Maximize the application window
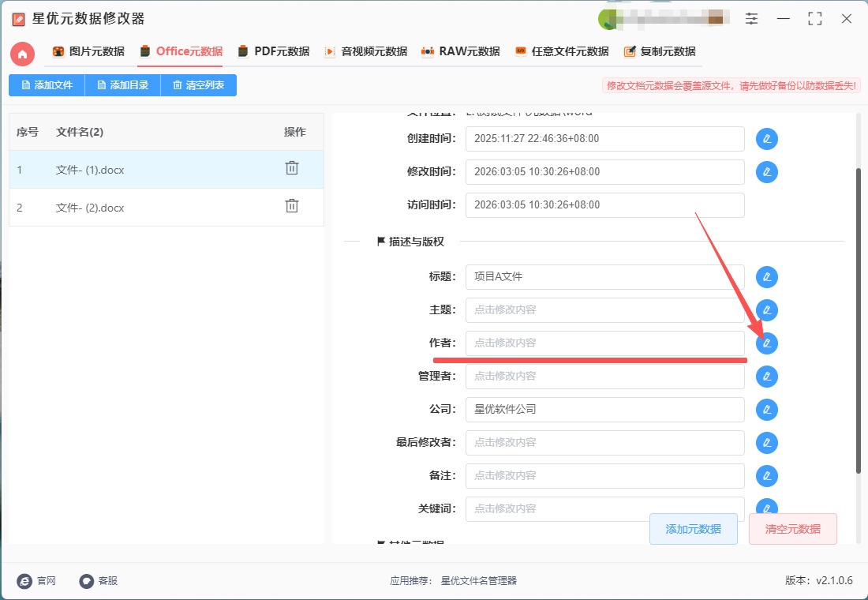 click(815, 18)
